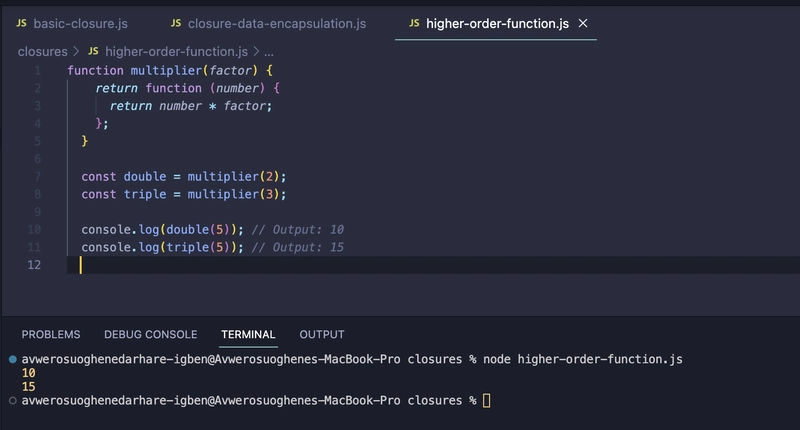800x430 pixels.
Task: Close the higher-order-function.js tab
Action: (x=583, y=22)
